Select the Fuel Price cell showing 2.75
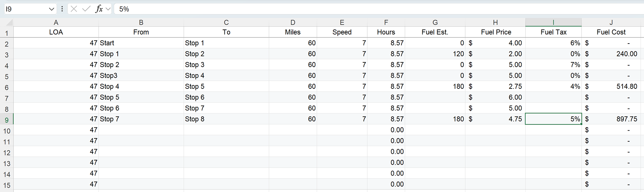 [x=495, y=86]
